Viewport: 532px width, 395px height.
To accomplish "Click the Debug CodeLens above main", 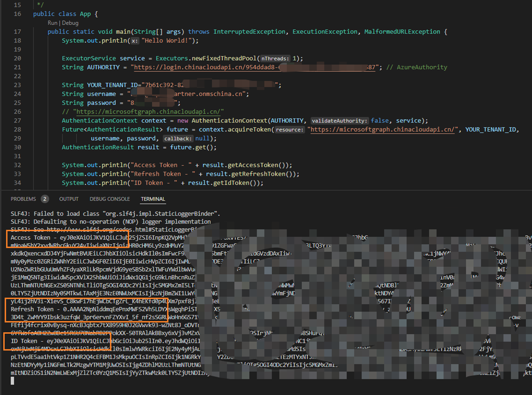I will pyautogui.click(x=70, y=23).
